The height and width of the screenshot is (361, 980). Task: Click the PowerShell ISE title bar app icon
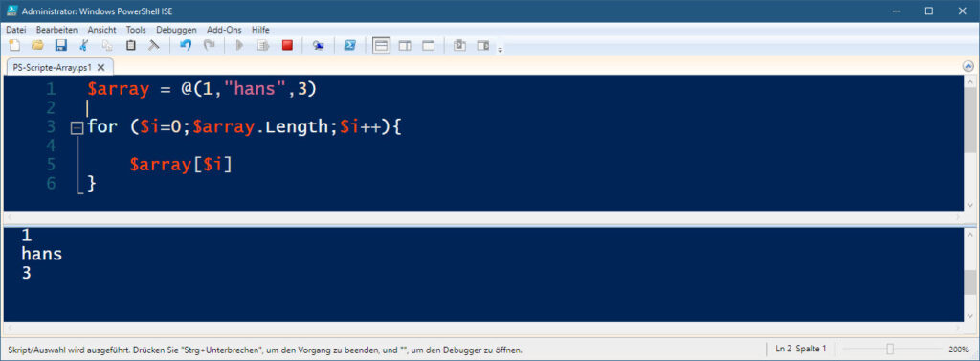point(11,10)
